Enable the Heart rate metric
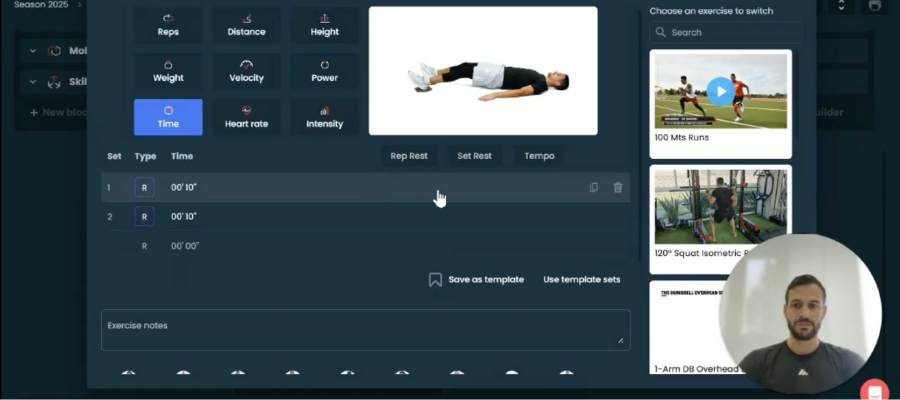This screenshot has height=400, width=900. [x=246, y=117]
